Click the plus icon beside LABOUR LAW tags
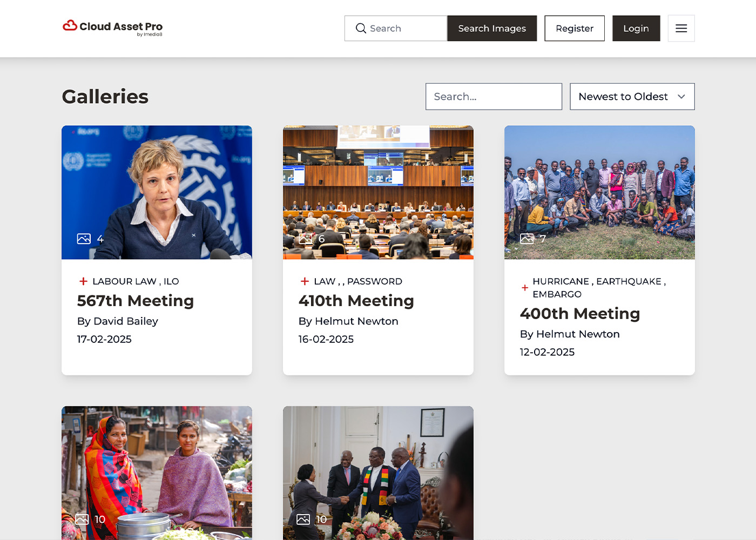The width and height of the screenshot is (756, 540). coord(83,281)
